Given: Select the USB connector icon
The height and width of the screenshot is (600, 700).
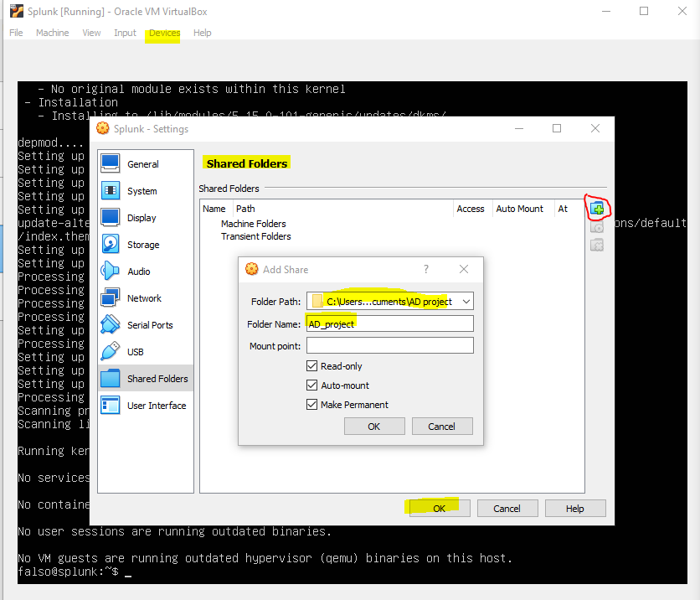Looking at the screenshot, I should tap(110, 352).
